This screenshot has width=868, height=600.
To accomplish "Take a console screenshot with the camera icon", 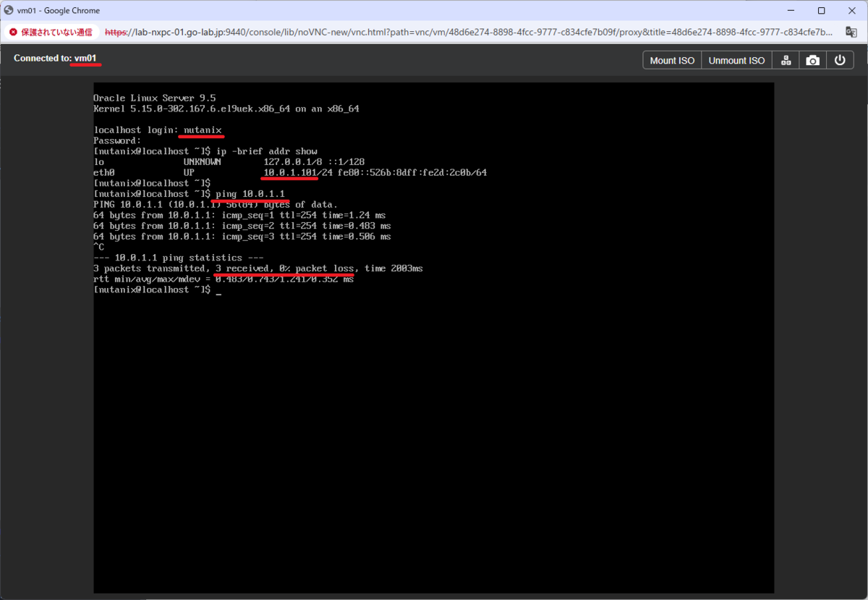I will (813, 60).
